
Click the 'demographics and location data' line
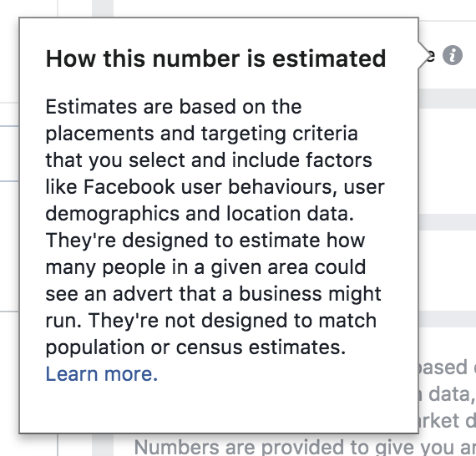[200, 214]
